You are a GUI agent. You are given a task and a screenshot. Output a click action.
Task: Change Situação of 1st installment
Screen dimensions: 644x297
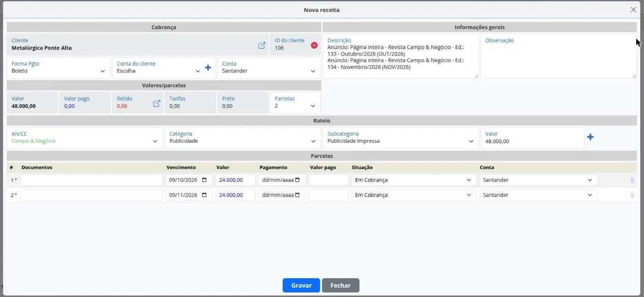click(x=413, y=180)
